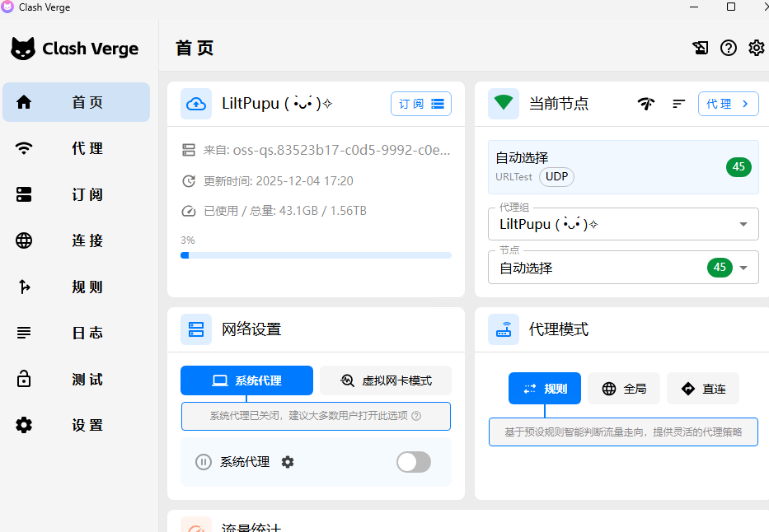The height and width of the screenshot is (532, 769).
Task: Click the traffic usage progress bar
Action: coord(316,255)
